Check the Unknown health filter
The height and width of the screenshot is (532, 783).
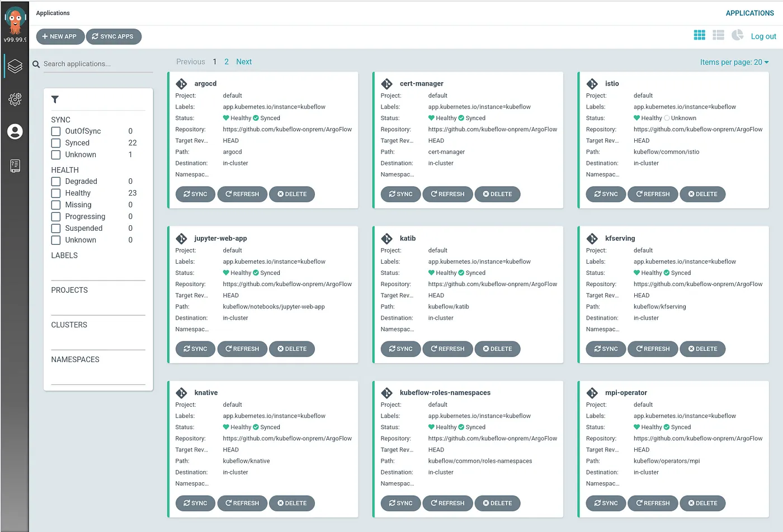(x=56, y=240)
